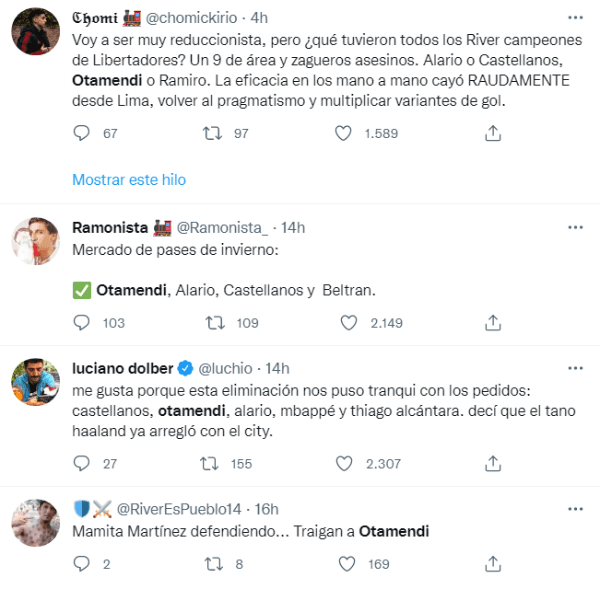Viewport: 600px width, 589px height.
Task: Share Ramonista's tweet
Action: (492, 323)
